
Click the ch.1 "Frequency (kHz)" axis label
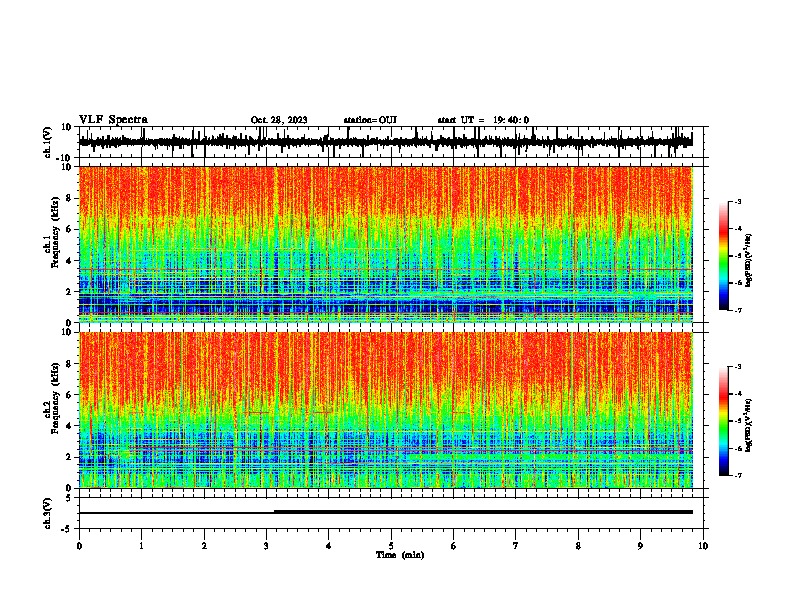(x=55, y=232)
